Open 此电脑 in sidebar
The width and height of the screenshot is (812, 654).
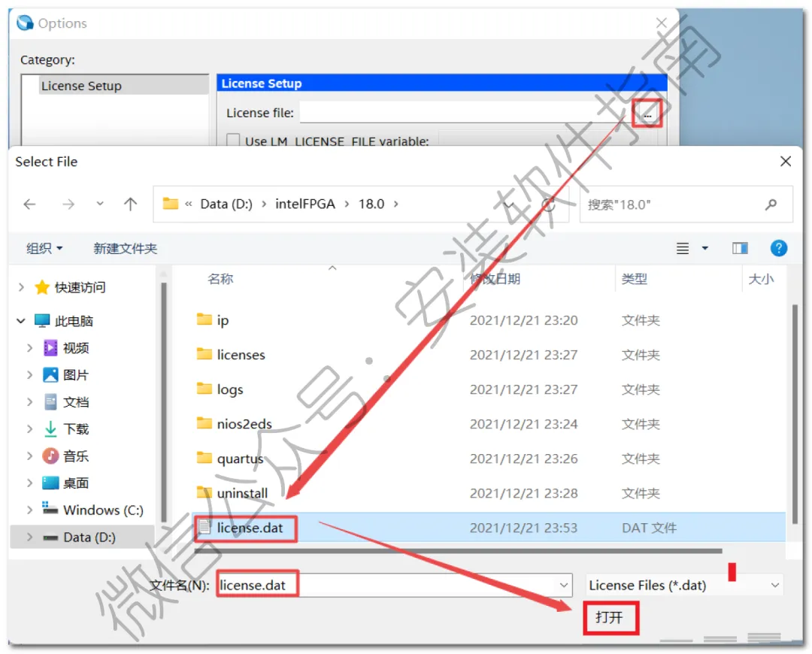[64, 321]
